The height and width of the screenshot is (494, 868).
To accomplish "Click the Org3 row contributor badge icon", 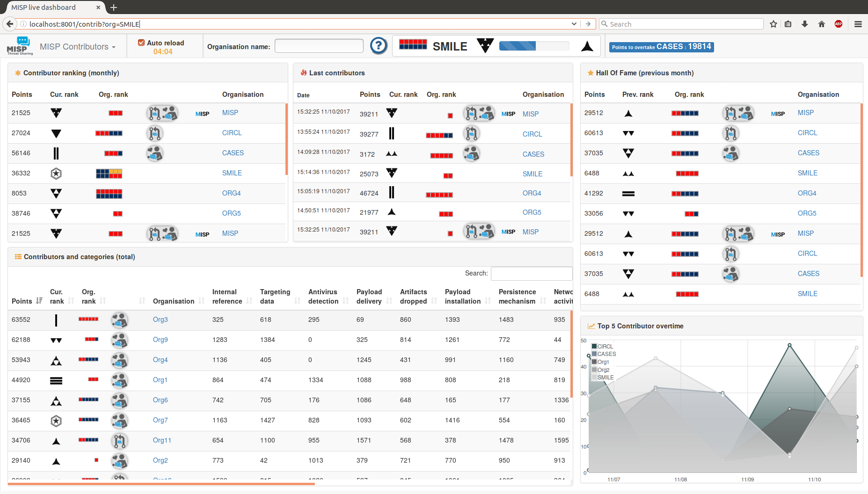I will pyautogui.click(x=119, y=320).
